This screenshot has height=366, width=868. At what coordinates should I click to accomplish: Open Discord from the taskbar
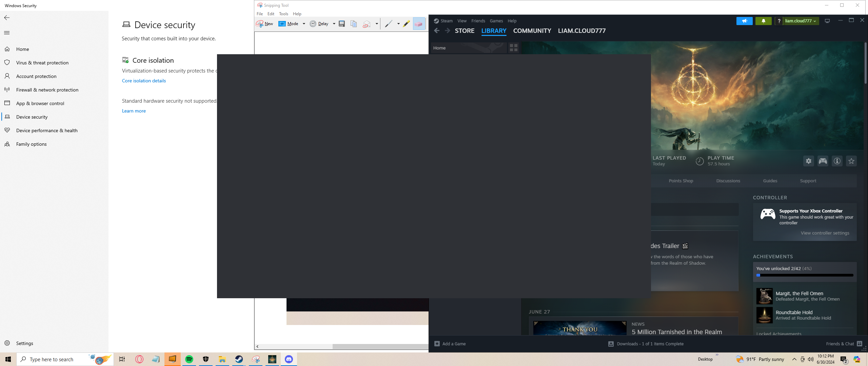[289, 359]
